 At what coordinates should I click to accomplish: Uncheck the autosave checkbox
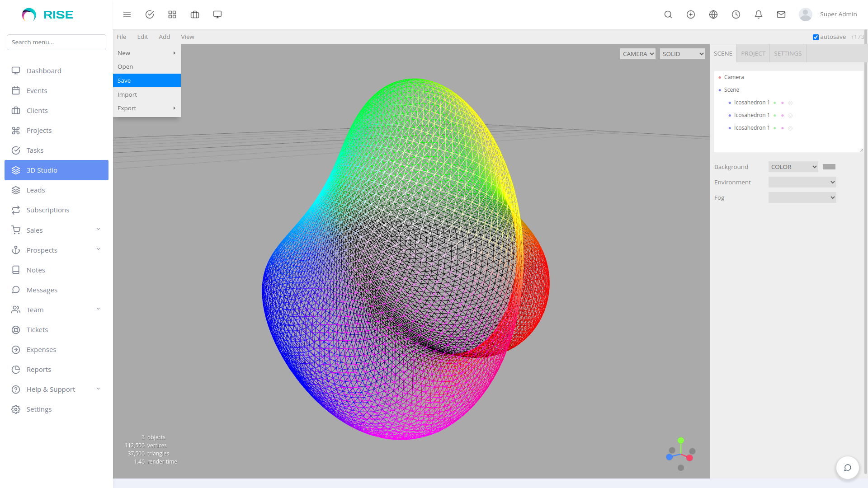point(816,37)
